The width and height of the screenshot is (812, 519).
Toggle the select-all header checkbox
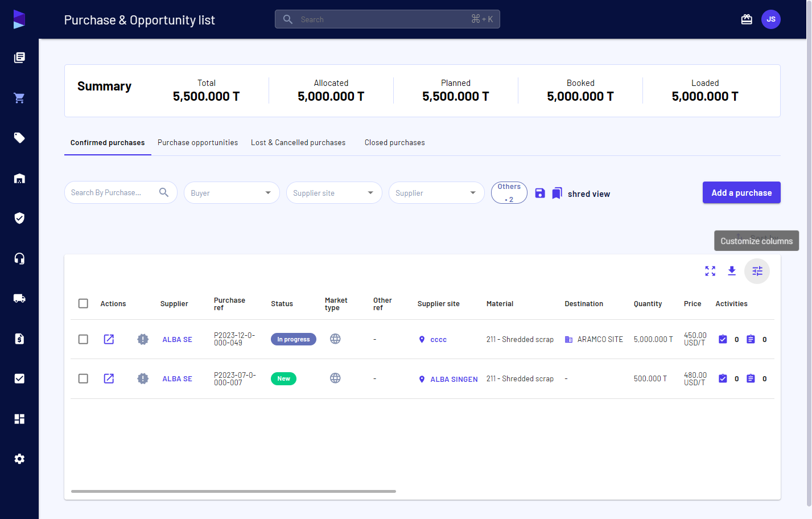coord(83,303)
